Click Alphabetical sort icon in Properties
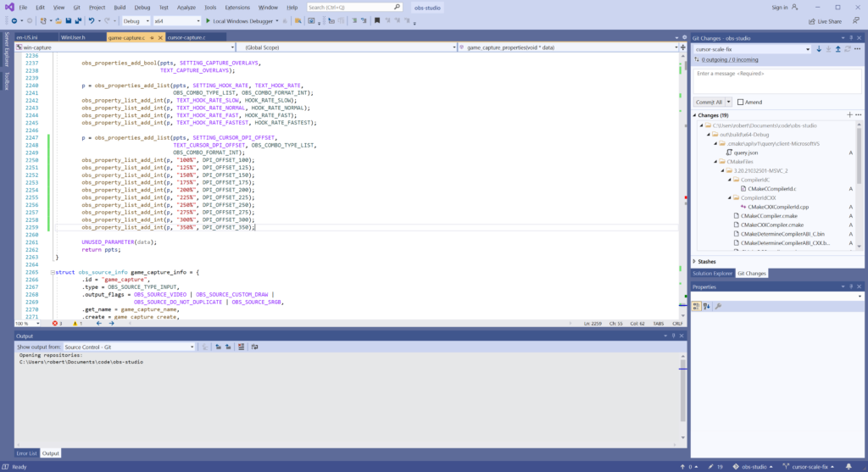Screen dimensions: 868x472 pyautogui.click(x=707, y=306)
